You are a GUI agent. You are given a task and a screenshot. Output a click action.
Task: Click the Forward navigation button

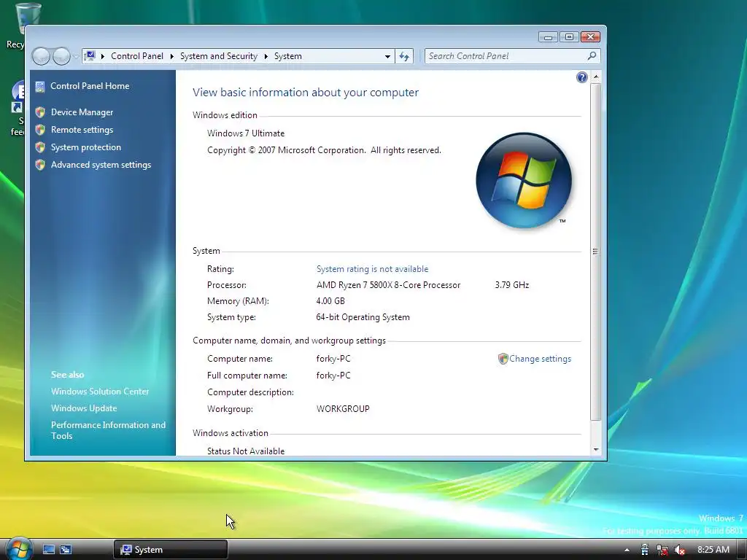click(x=61, y=56)
